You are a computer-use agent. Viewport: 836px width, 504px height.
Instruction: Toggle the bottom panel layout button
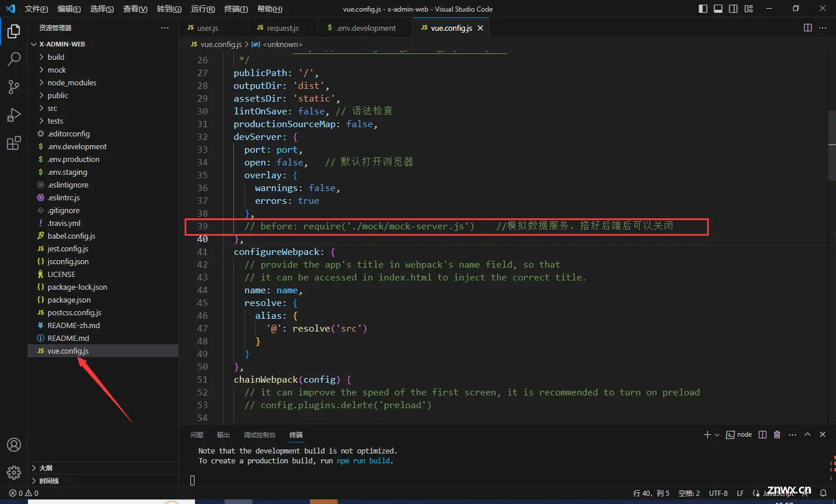pyautogui.click(x=718, y=9)
